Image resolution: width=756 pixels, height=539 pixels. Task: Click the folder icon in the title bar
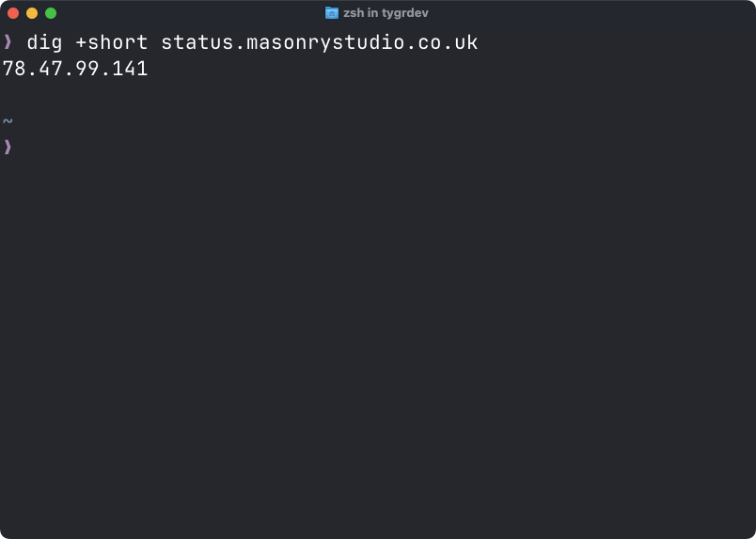332,13
